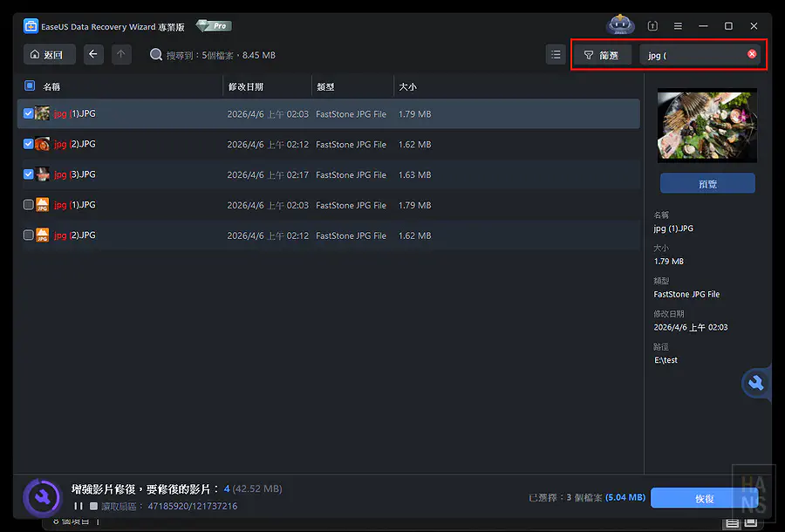Screen dimensions: 785x532
Task: Stop the scan with the stop icon
Action: pyautogui.click(x=93, y=506)
